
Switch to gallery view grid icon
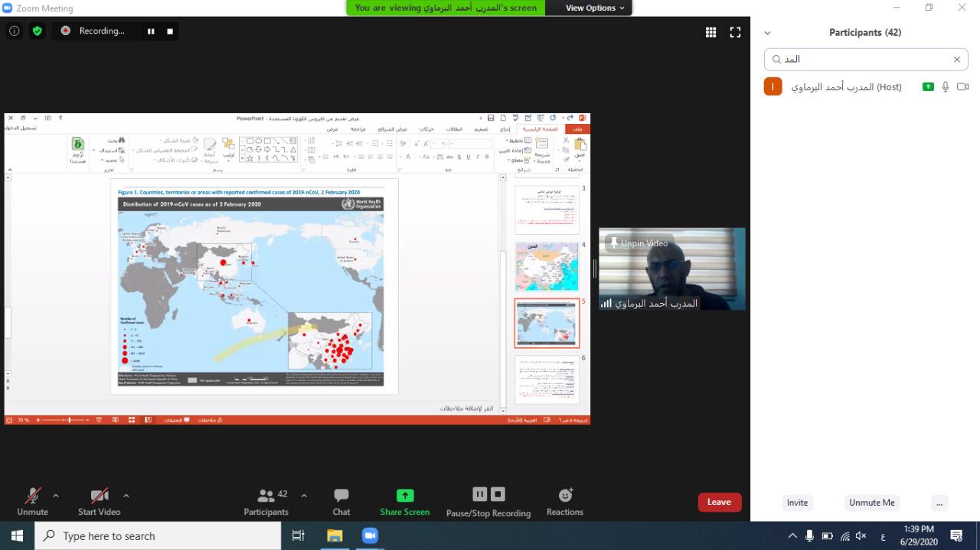point(710,32)
